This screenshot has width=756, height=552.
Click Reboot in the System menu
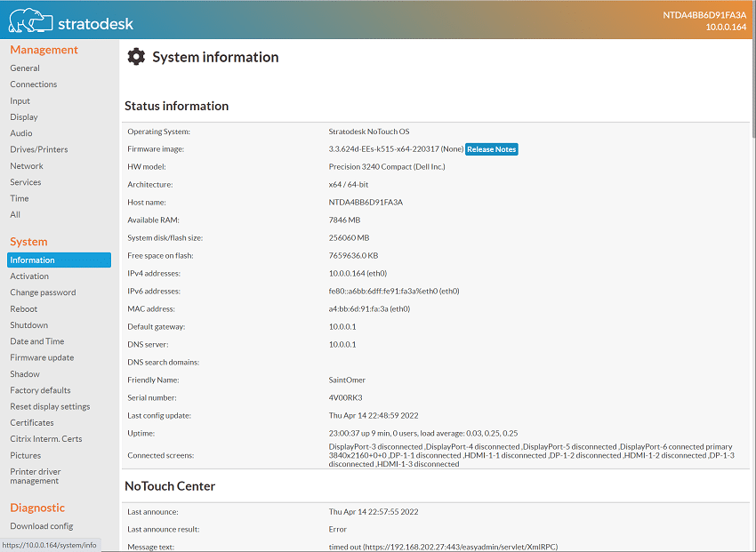tap(24, 308)
